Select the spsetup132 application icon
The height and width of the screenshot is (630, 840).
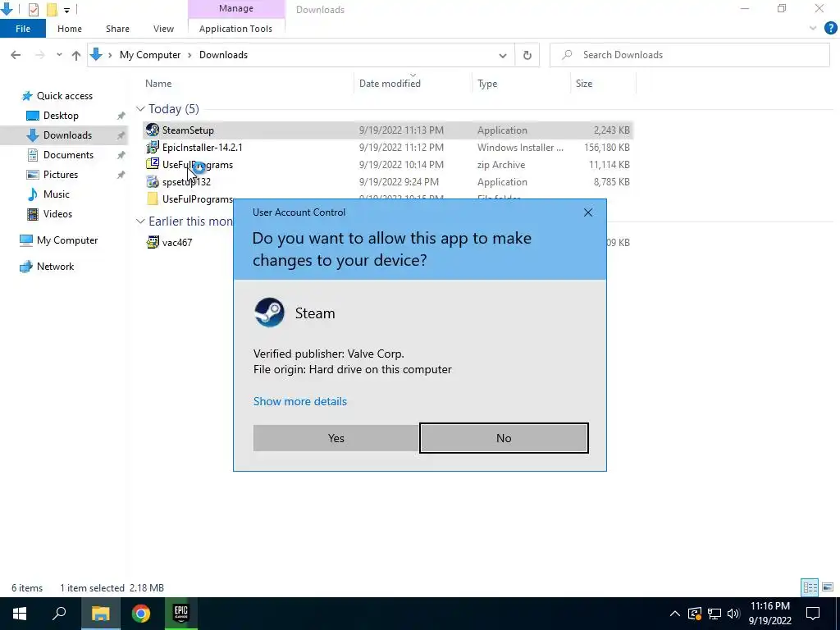tap(153, 181)
